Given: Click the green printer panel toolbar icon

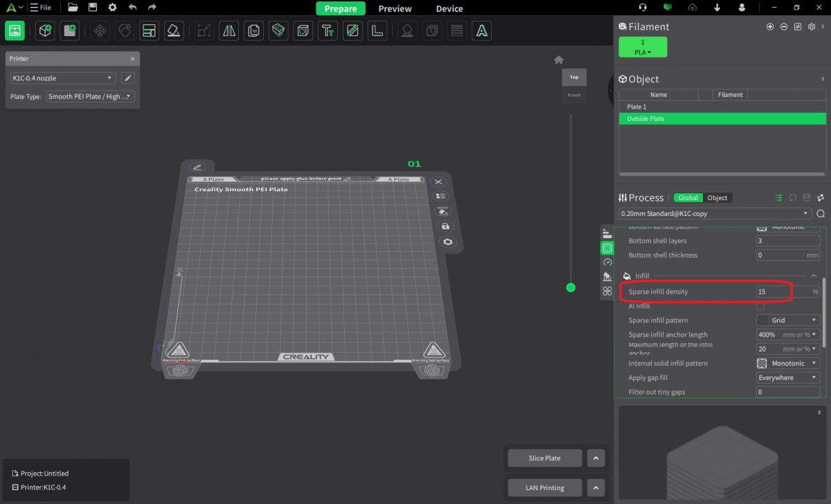Looking at the screenshot, I should click(x=15, y=30).
